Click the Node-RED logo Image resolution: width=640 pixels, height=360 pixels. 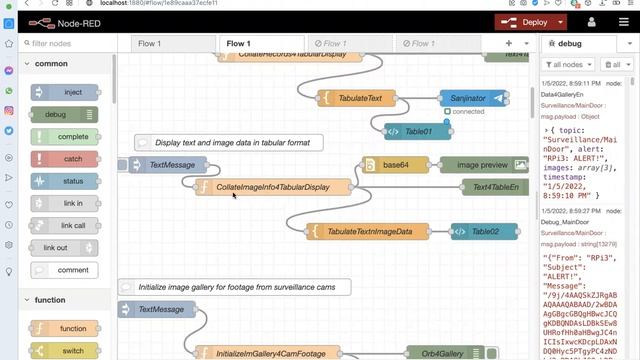tap(65, 23)
